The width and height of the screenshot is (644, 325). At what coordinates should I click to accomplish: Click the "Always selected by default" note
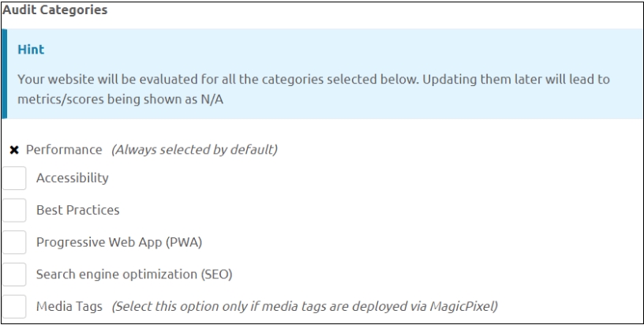tap(194, 150)
